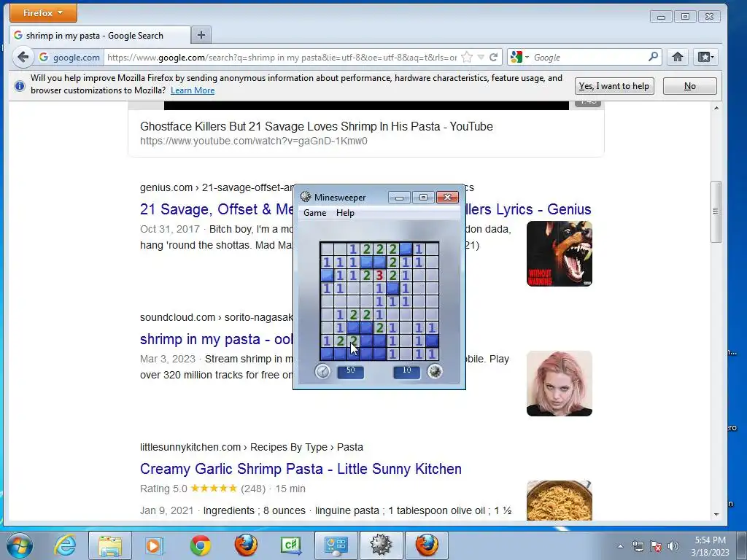Show hidden system tray icons
This screenshot has height=560, width=747.
point(620,546)
